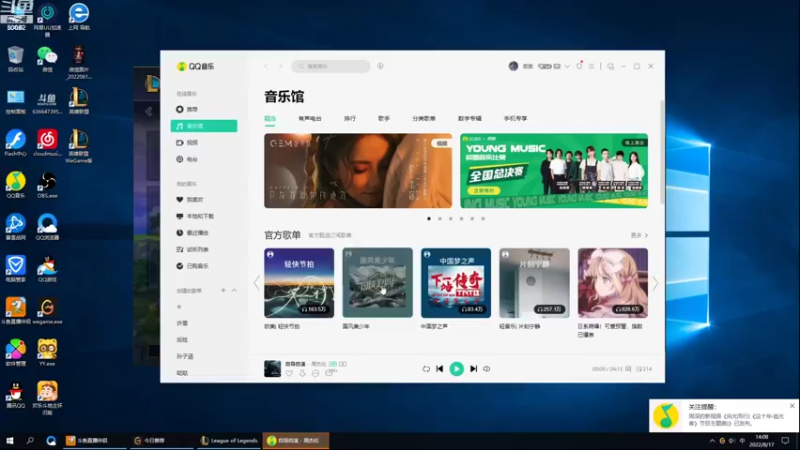Open the skin/theme icon in title bar

pos(579,66)
